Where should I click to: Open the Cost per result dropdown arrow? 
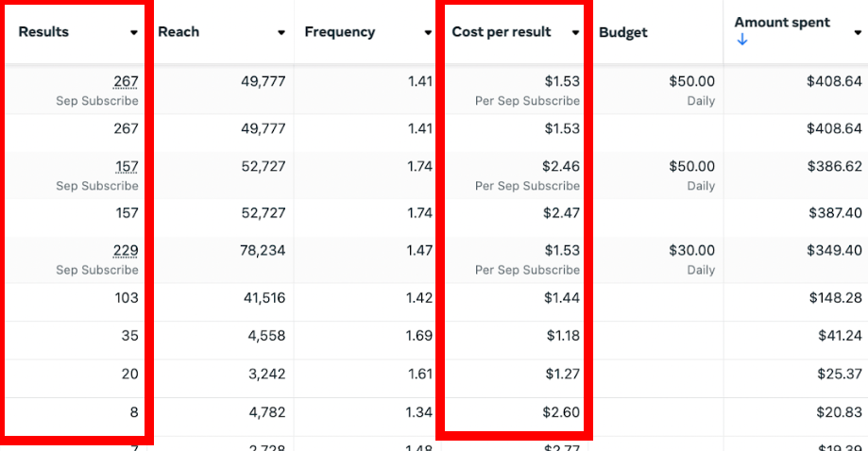575,33
